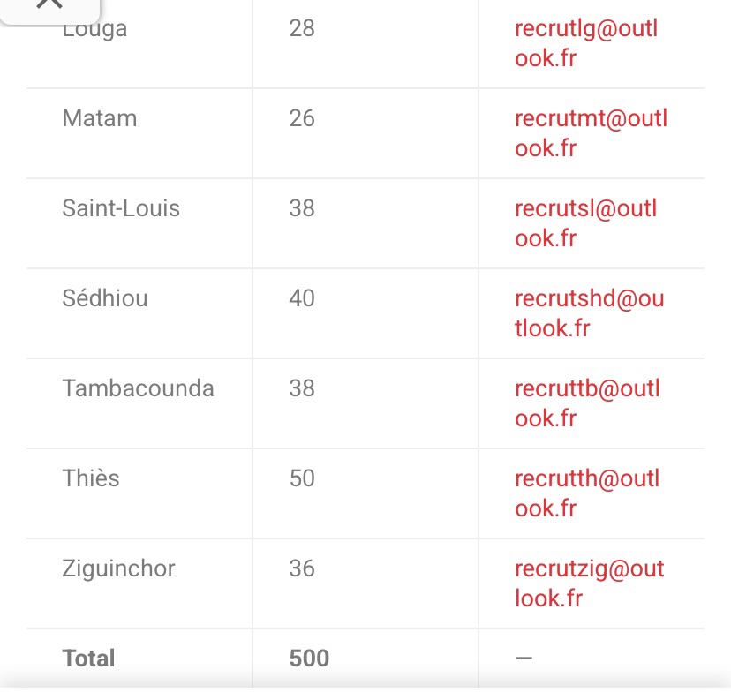Select the Sédhiou region cell
This screenshot has height=700, width=731.
click(x=105, y=298)
